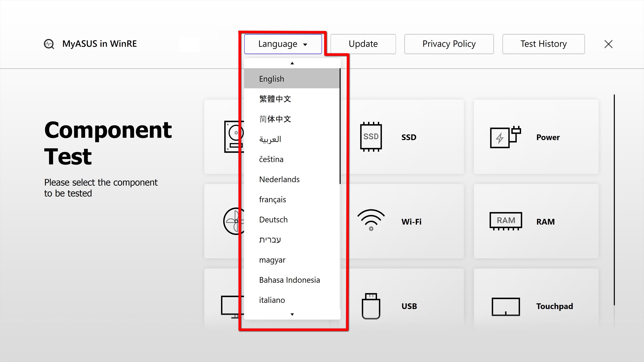644x362 pixels.
Task: Select English from language dropdown
Action: coord(292,79)
